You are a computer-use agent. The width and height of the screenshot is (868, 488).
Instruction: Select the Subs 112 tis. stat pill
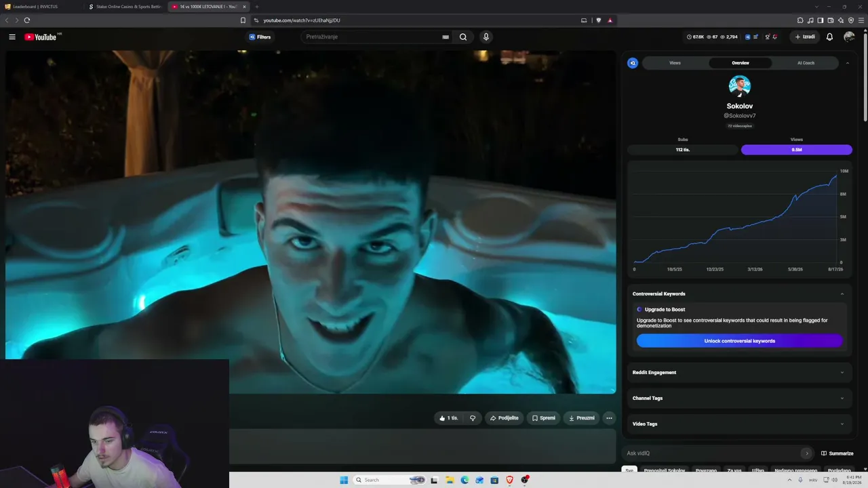[x=683, y=149]
